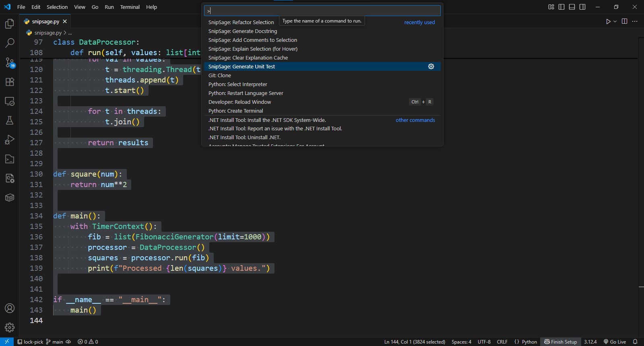Open the File menu

click(21, 7)
